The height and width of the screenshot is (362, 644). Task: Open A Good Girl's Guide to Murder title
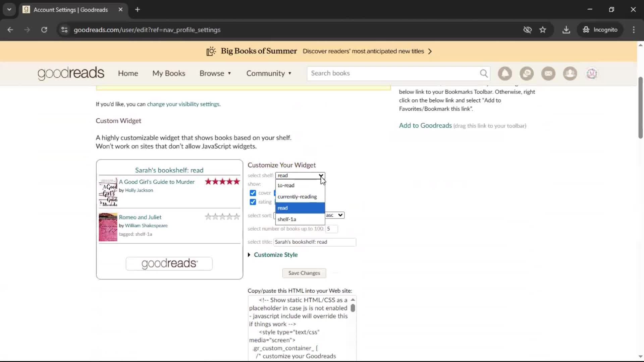(x=157, y=182)
